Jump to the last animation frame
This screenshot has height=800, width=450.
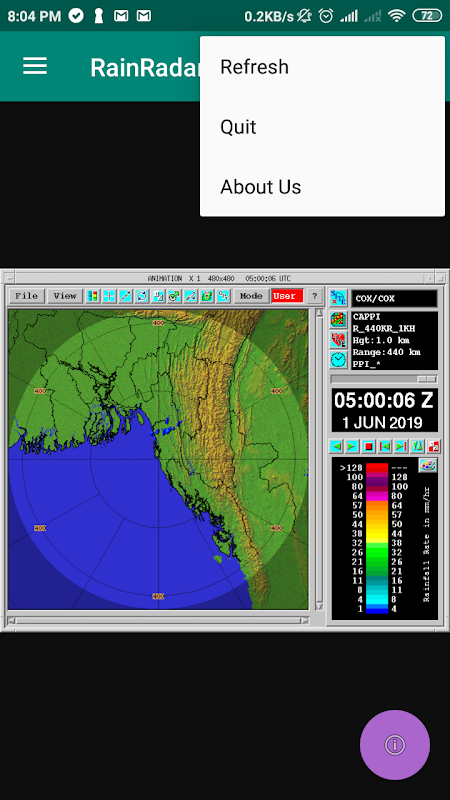click(401, 446)
